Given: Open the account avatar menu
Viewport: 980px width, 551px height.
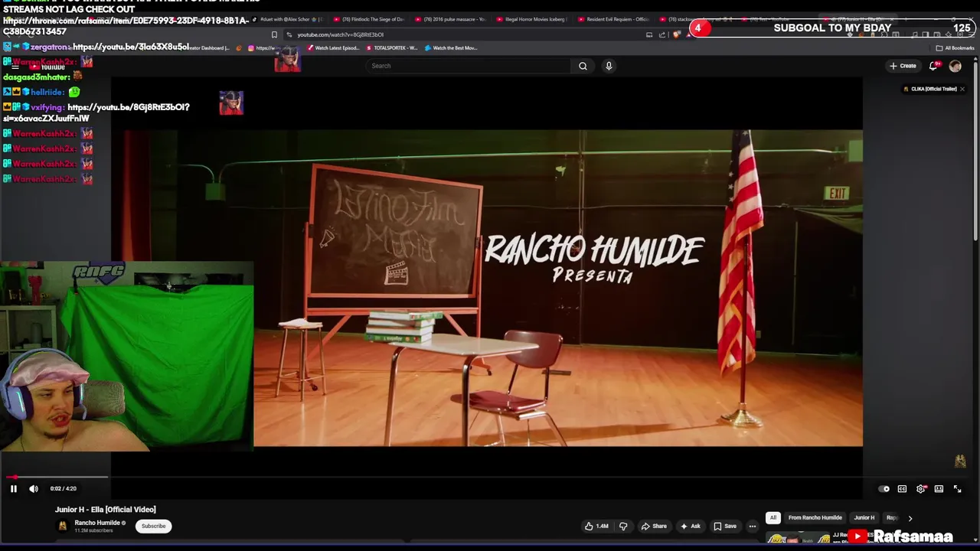Looking at the screenshot, I should [x=955, y=66].
